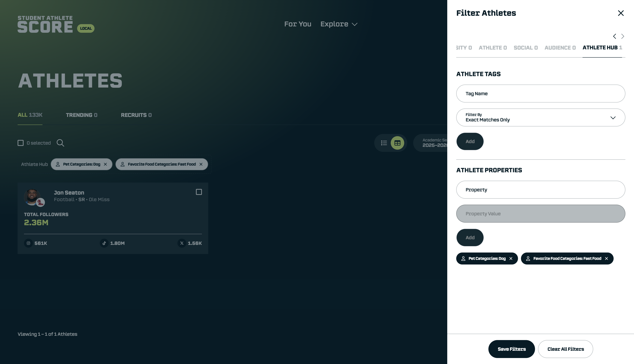Open the Trending athletes tab
The height and width of the screenshot is (364, 634).
pos(82,115)
